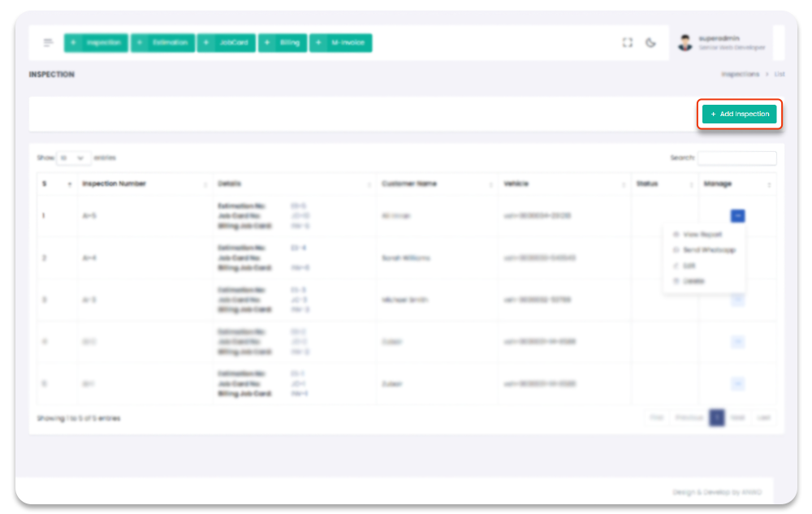Screen dimensions: 812x514
Task: Go to the Next pagination page
Action: pos(736,418)
